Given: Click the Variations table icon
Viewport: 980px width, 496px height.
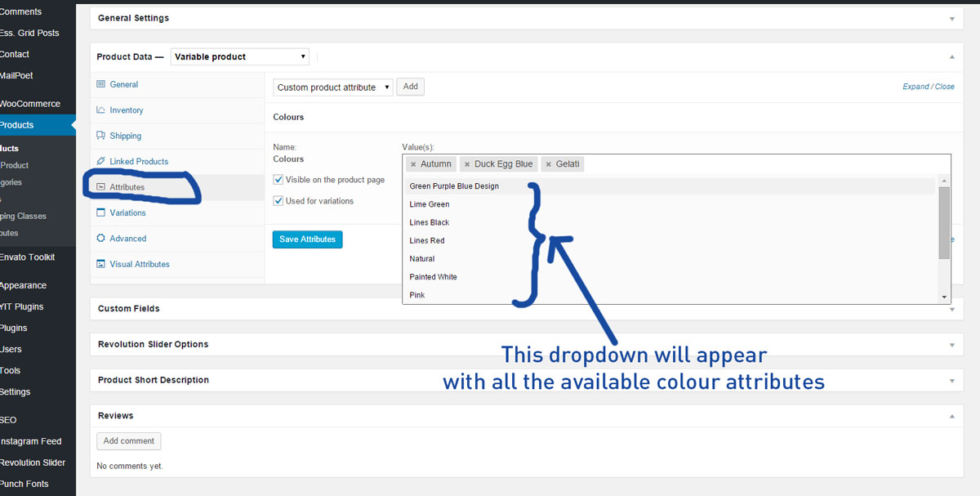Looking at the screenshot, I should point(101,212).
